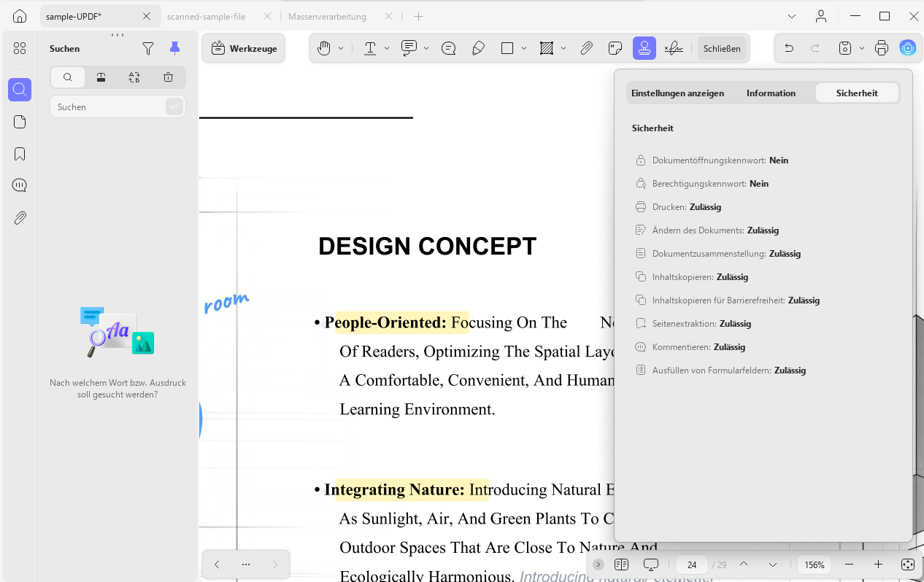The height and width of the screenshot is (582, 924).
Task: Select the hatched area measurement tool
Action: point(546,48)
